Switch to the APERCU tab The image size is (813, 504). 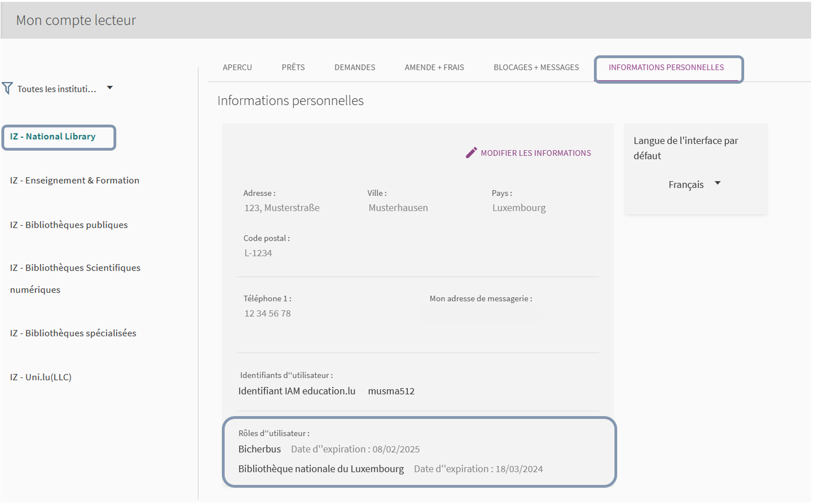(237, 67)
